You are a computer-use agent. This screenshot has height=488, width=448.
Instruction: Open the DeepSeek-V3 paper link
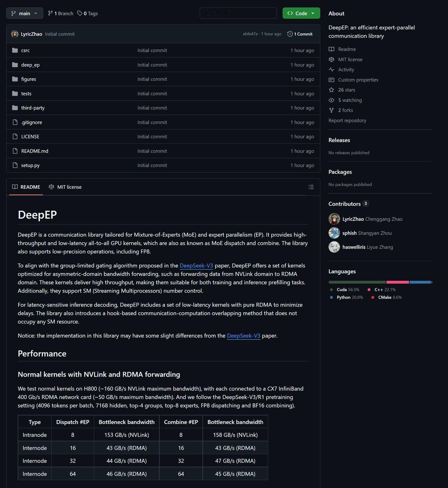coord(196,265)
